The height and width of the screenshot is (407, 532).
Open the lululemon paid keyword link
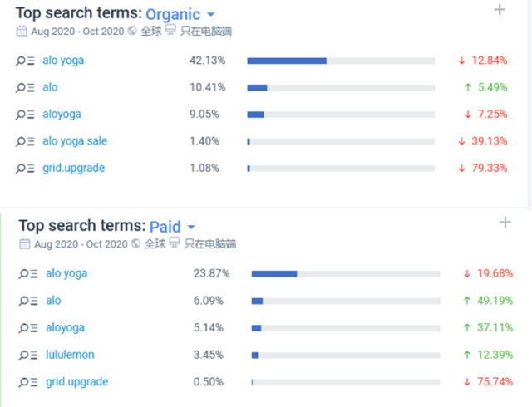pyautogui.click(x=70, y=355)
